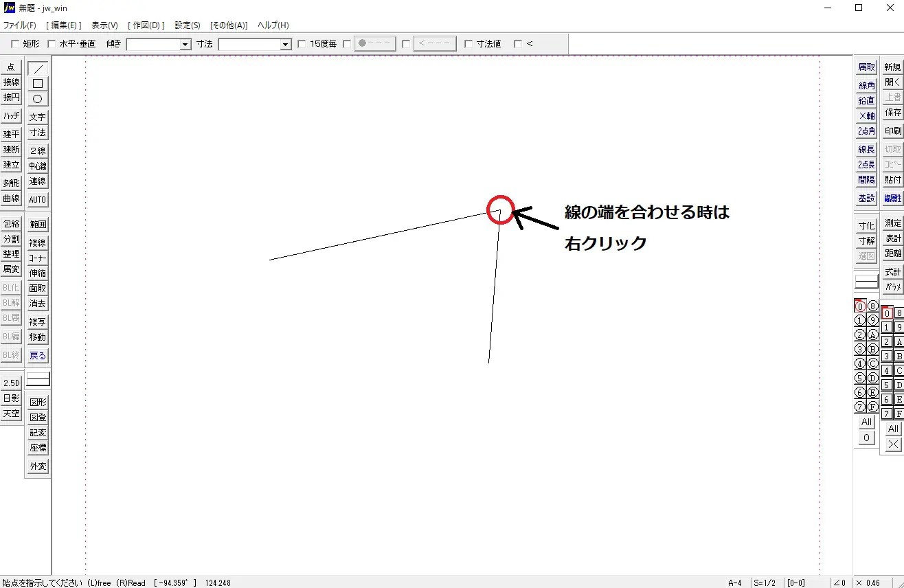Select the 点 point tool
Image resolution: width=904 pixels, height=588 pixels.
click(11, 67)
